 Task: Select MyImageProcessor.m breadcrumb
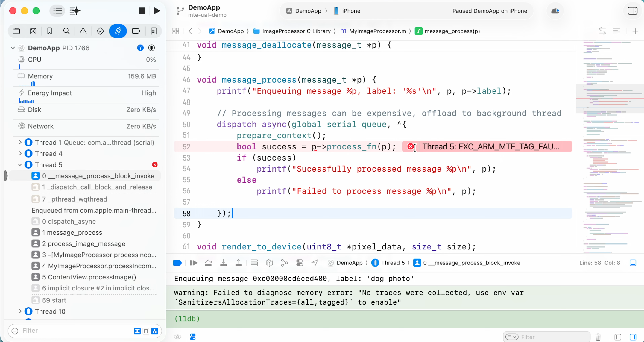pos(373,31)
